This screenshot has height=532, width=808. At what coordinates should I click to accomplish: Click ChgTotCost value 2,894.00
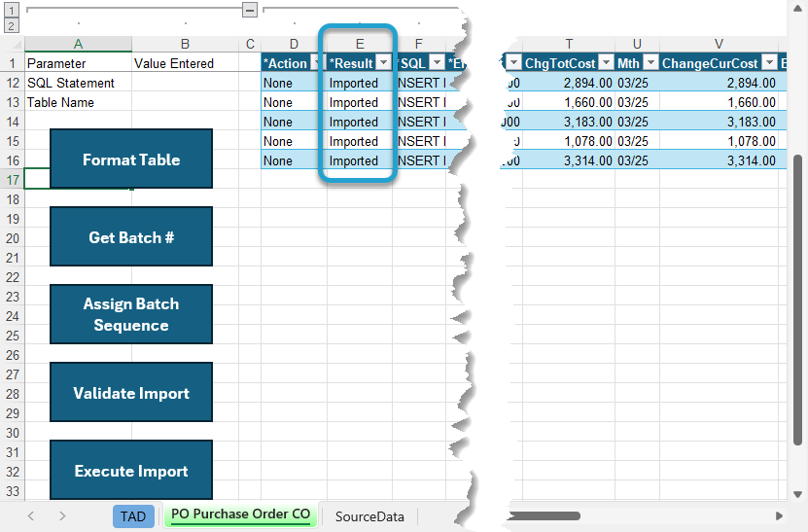[x=569, y=83]
